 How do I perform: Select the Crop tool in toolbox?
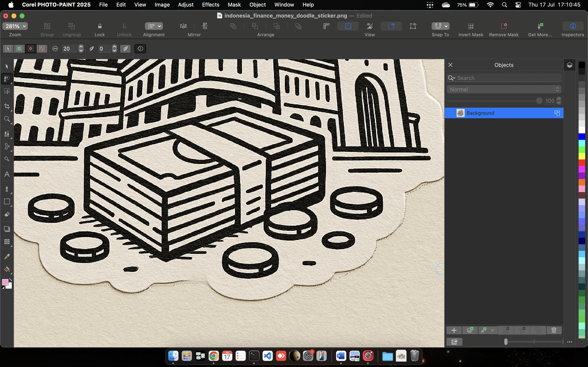point(7,106)
